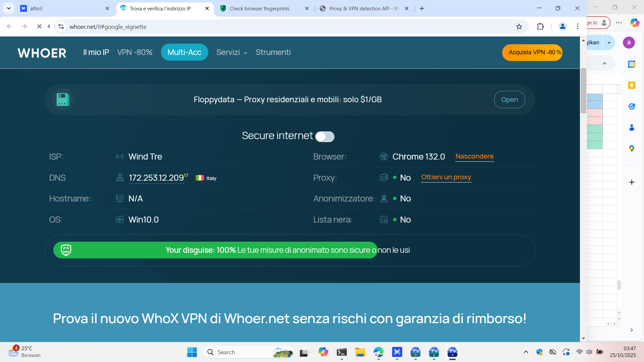Image resolution: width=644 pixels, height=362 pixels.
Task: Click the Floppydata proxy banner text
Action: (288, 100)
